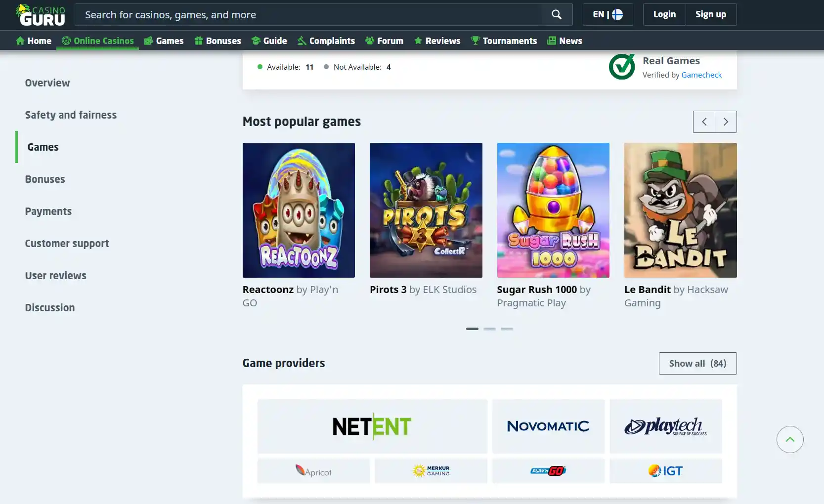Open the Bonuses nav item
Image resolution: width=824 pixels, height=504 pixels.
pos(217,41)
